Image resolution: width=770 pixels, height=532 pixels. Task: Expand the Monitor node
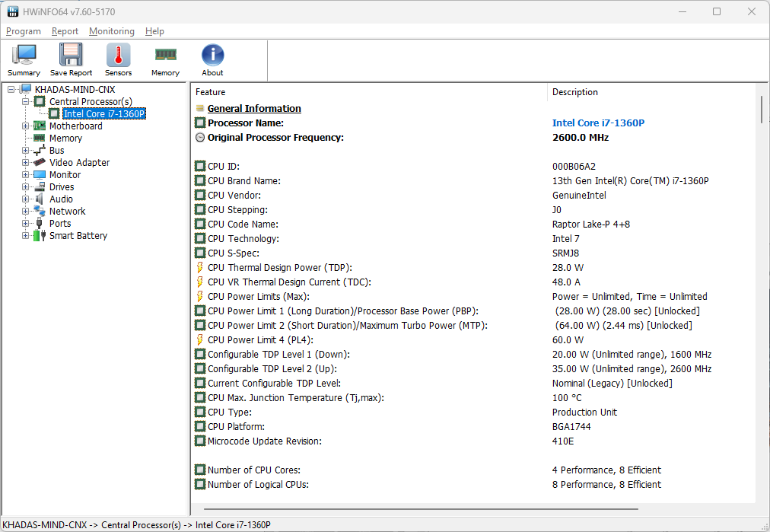(25, 175)
